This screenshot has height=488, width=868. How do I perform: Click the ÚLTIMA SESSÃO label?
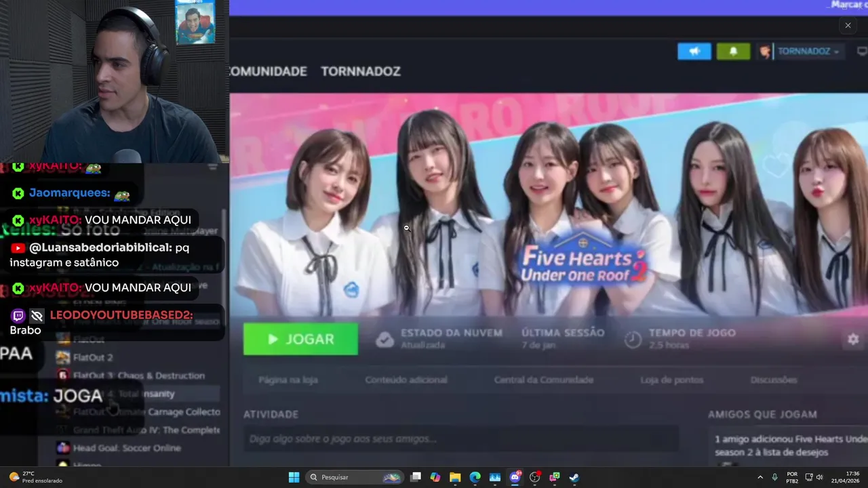point(563,333)
